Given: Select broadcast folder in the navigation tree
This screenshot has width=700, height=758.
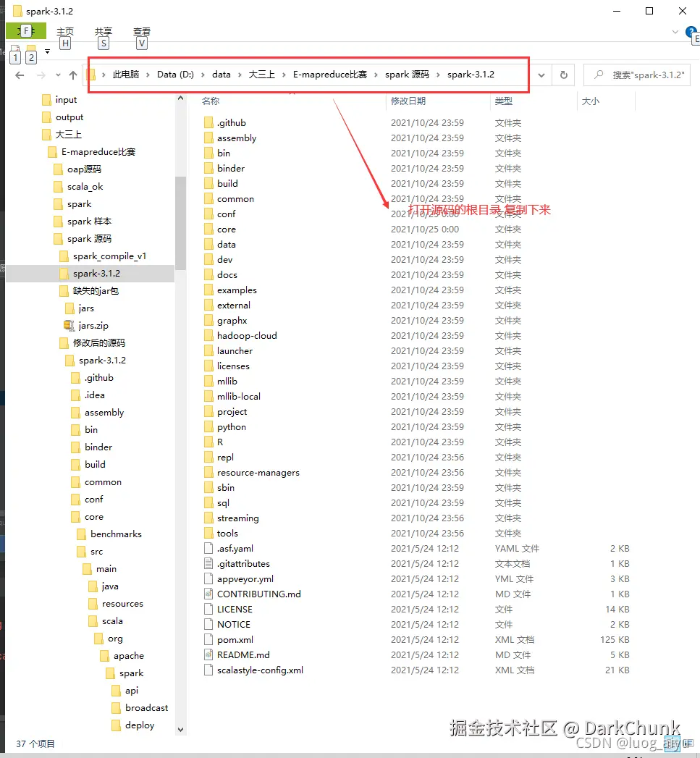Looking at the screenshot, I should (x=140, y=708).
